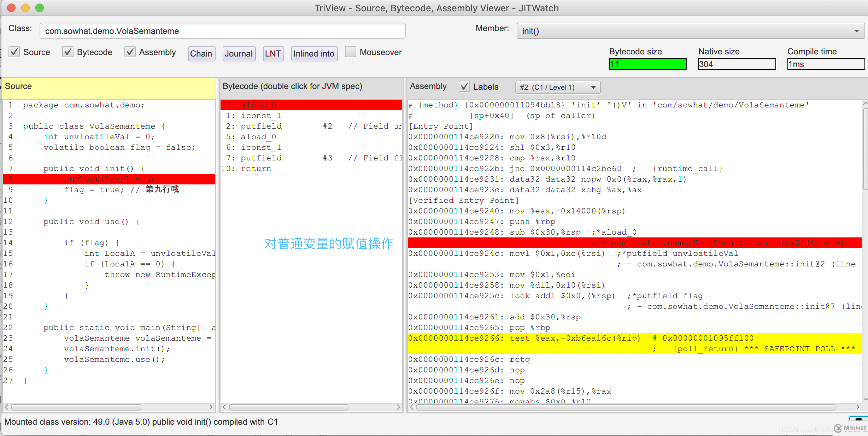
Task: Toggle the Assembly checkbox on
Action: pyautogui.click(x=128, y=52)
